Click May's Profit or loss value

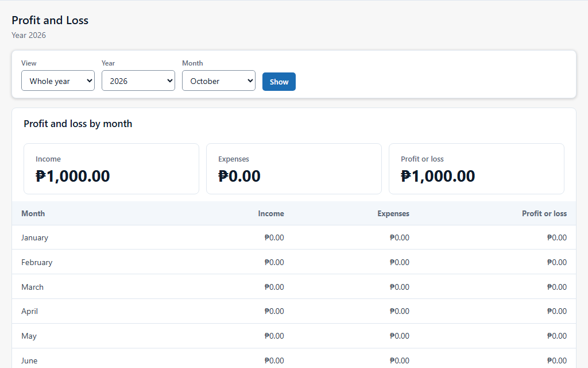557,336
